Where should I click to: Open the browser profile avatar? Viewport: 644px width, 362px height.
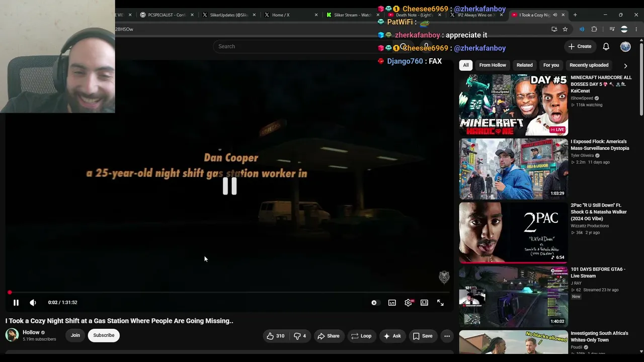pos(624,29)
